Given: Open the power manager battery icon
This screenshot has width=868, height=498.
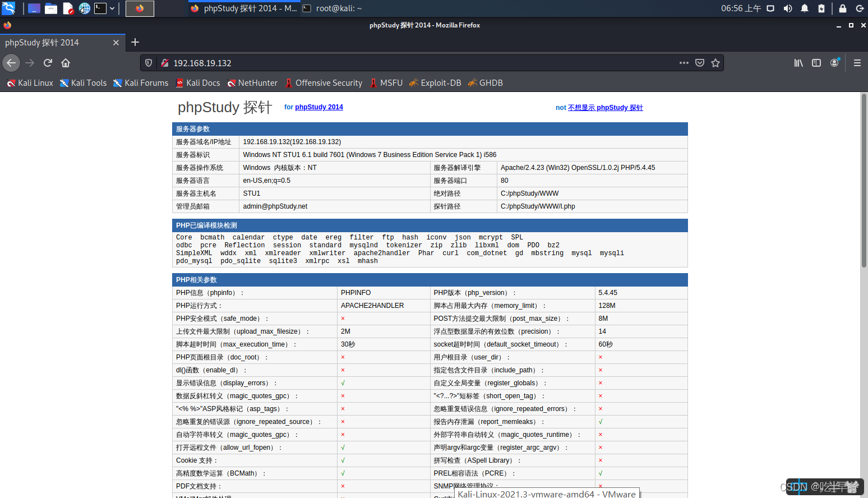Looking at the screenshot, I should 821,8.
